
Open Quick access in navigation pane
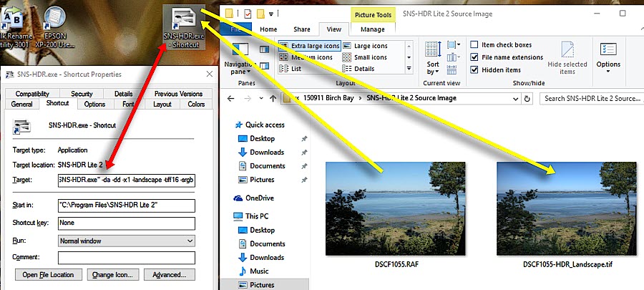point(260,125)
